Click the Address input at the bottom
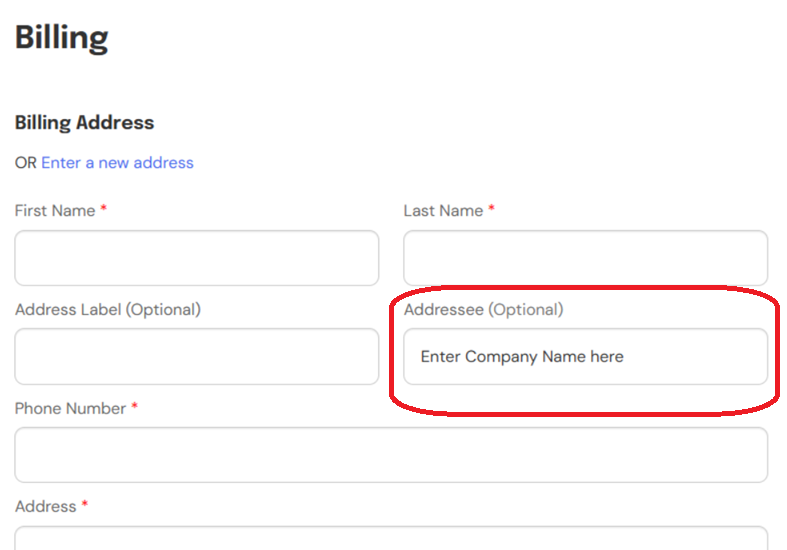The height and width of the screenshot is (550, 787). [x=391, y=538]
